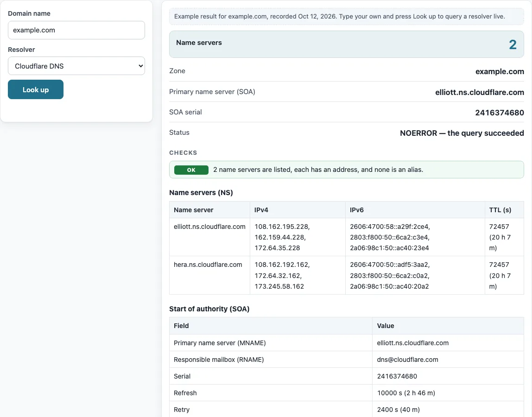Click the IPv4 column header
This screenshot has width=532, height=417.
coord(261,210)
